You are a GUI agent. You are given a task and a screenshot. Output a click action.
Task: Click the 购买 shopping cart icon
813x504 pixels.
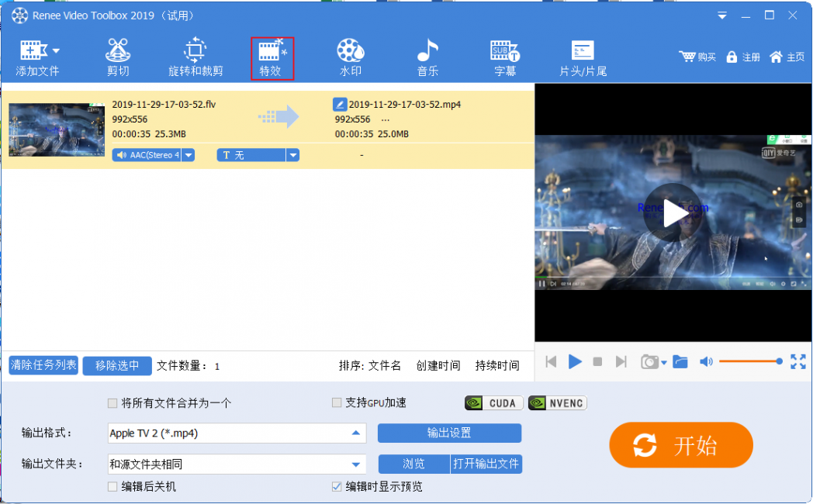[x=687, y=57]
